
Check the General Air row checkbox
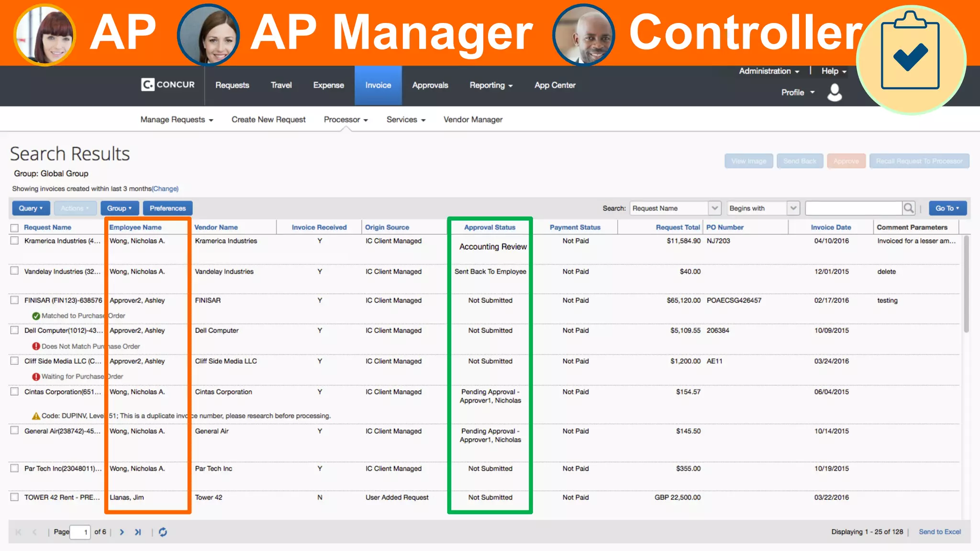click(15, 430)
